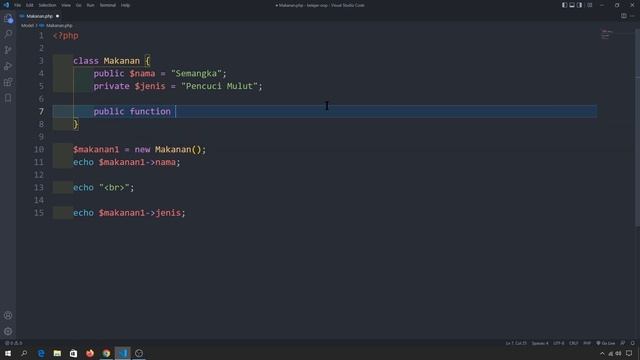Open the Run and Debug view
Screen dimensions: 640x360
(x=8, y=66)
